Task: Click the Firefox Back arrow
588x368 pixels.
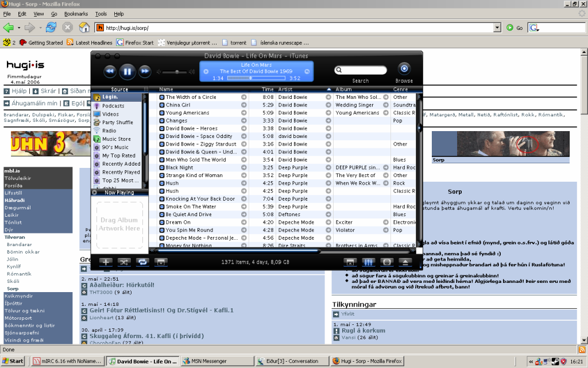Action: pos(8,28)
